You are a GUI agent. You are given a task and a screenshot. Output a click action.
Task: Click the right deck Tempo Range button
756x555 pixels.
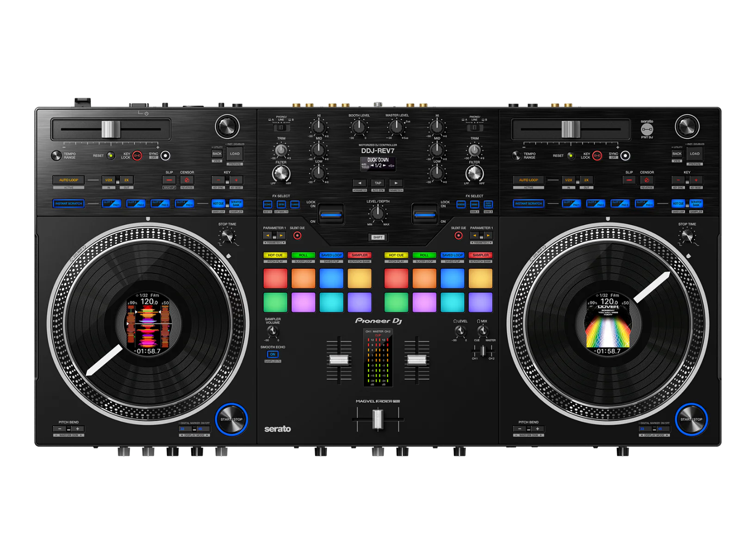516,155
